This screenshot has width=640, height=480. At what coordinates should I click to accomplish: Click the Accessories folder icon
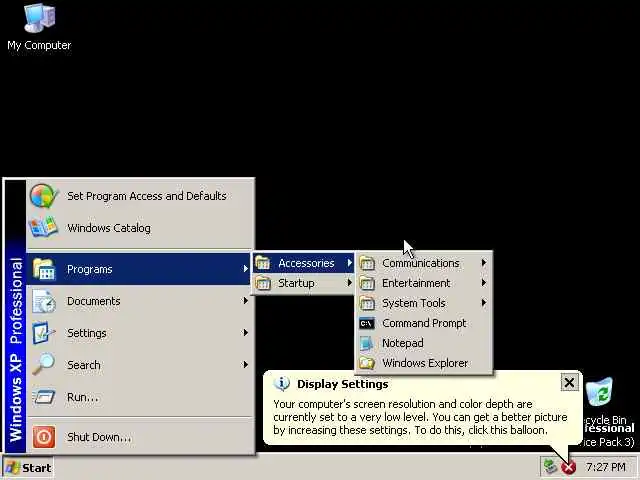[263, 263]
